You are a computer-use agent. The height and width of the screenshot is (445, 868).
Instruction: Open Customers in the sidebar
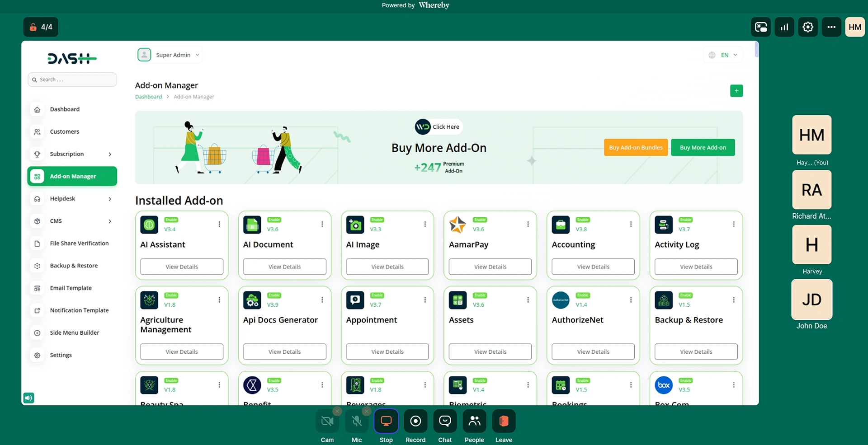tap(65, 132)
